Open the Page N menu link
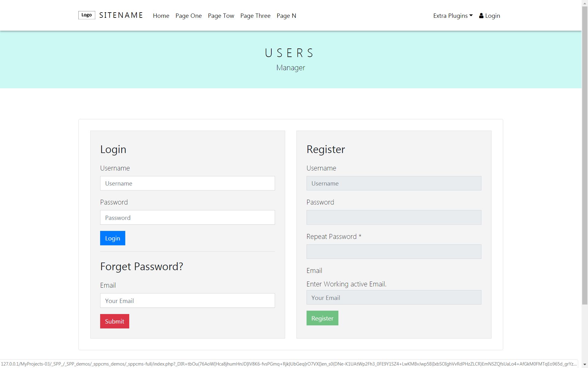 [x=286, y=16]
